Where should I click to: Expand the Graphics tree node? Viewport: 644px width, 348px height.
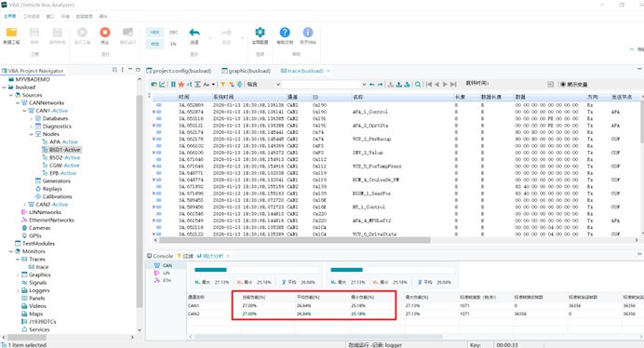tap(18, 274)
